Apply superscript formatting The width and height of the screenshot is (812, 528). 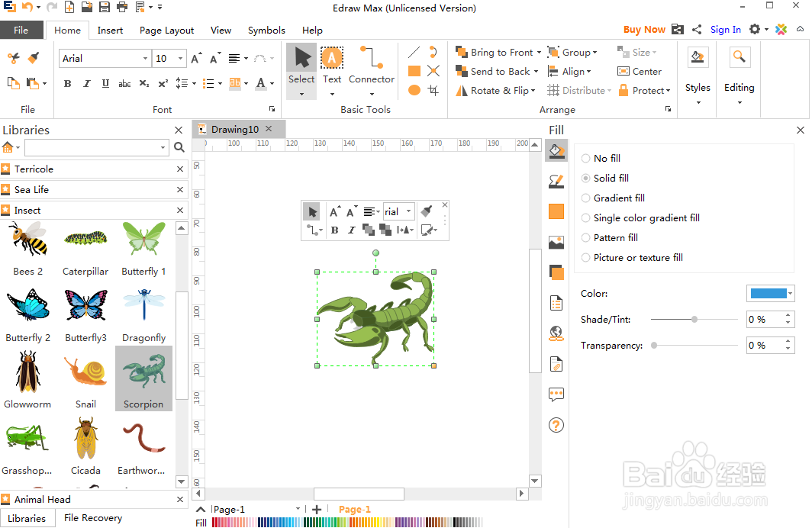(x=163, y=83)
